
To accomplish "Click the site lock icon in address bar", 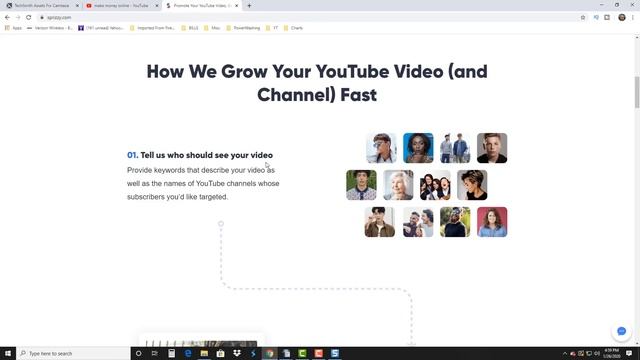I will point(42,18).
